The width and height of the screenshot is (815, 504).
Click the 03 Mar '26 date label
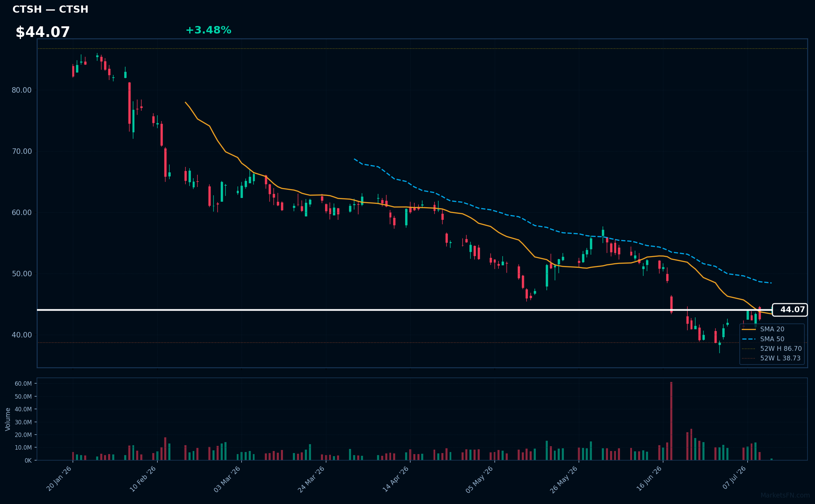tap(227, 479)
